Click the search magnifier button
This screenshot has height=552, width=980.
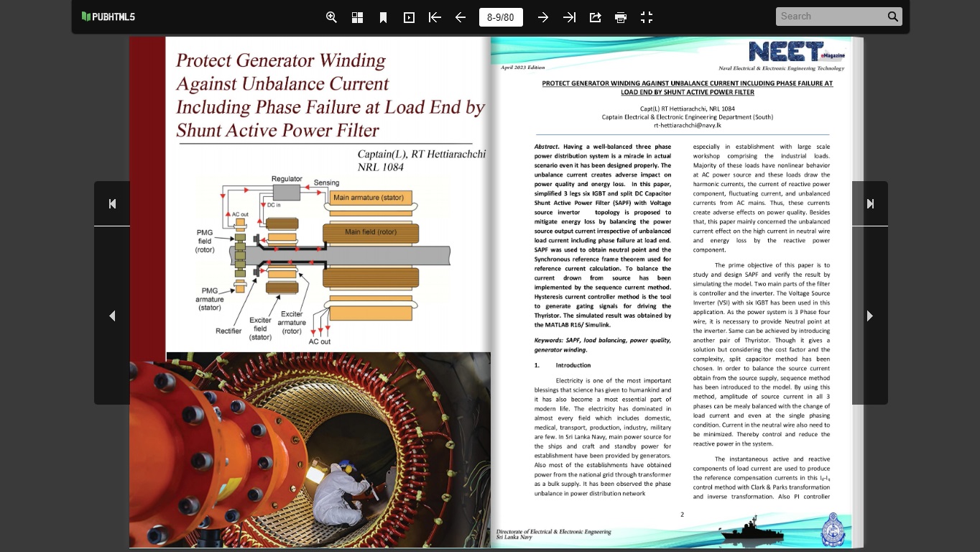click(893, 17)
